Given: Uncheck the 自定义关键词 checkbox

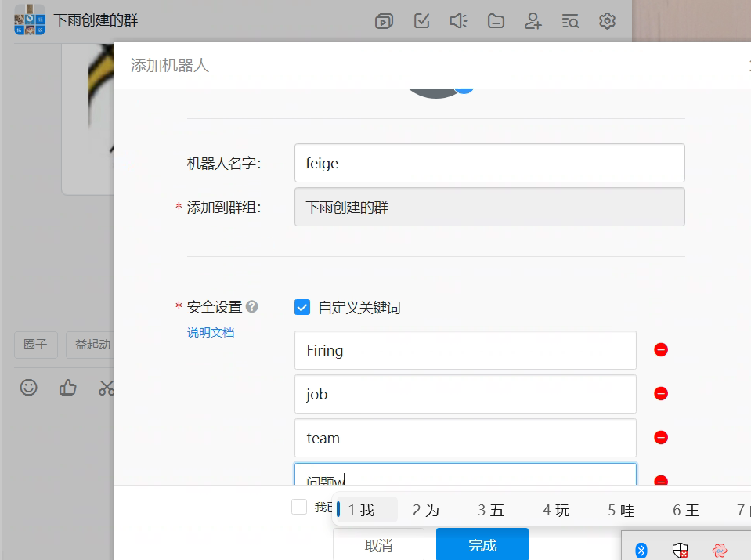Looking at the screenshot, I should 302,307.
